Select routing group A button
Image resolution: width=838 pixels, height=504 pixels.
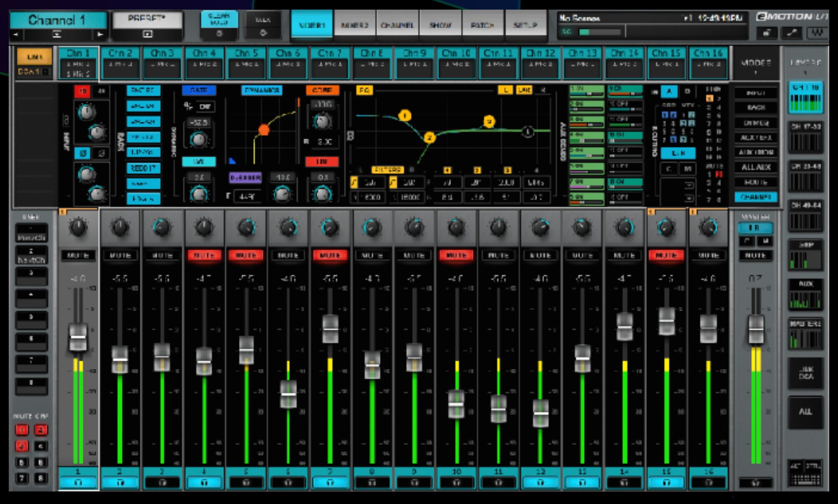point(669,91)
